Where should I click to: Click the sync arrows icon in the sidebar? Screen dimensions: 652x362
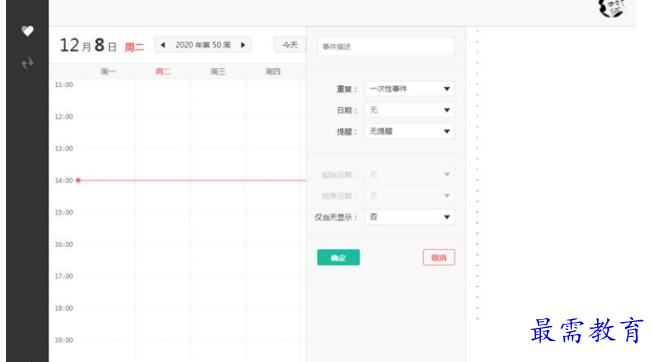pos(27,63)
